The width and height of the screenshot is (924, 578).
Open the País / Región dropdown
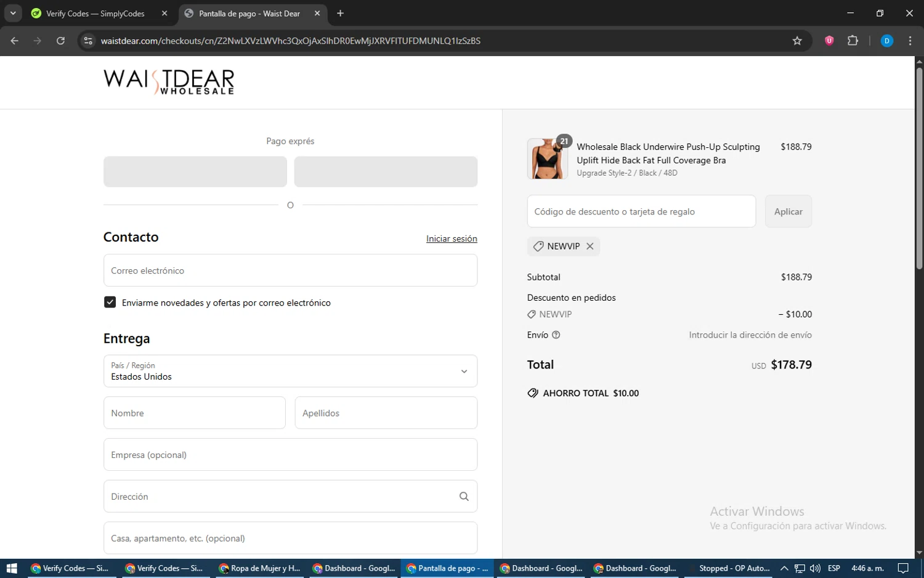[290, 371]
